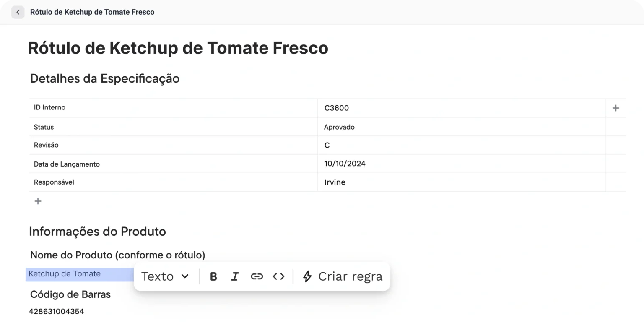The height and width of the screenshot is (328, 644).
Task: Click the Responsável value Irvine
Action: pyautogui.click(x=335, y=182)
